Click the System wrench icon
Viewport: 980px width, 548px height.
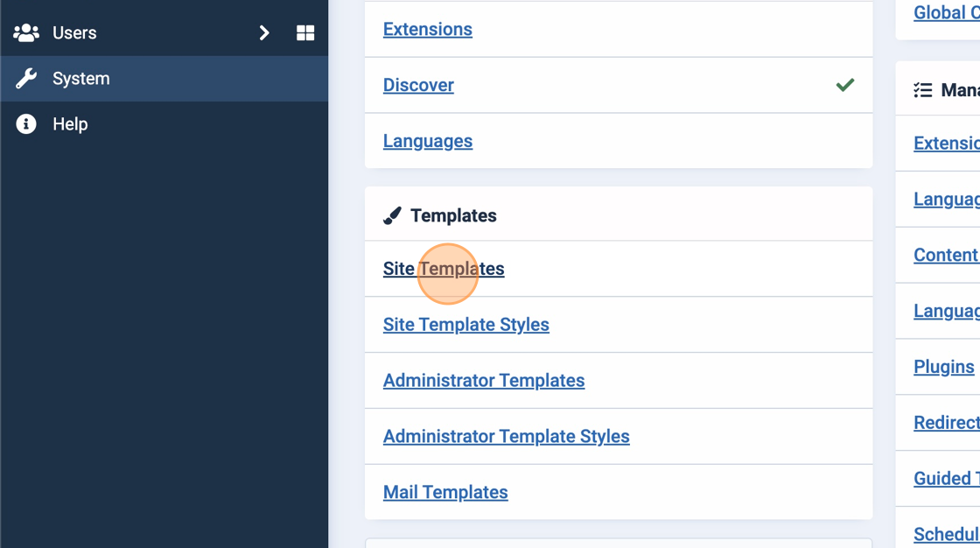click(x=26, y=79)
